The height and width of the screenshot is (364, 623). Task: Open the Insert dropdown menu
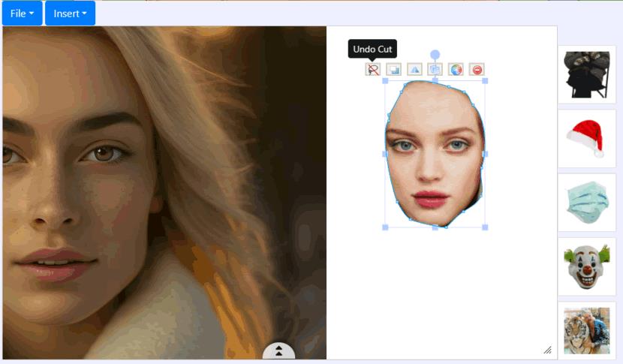tap(70, 13)
